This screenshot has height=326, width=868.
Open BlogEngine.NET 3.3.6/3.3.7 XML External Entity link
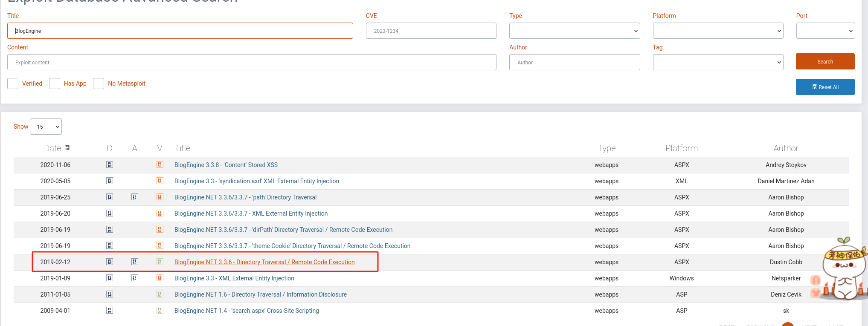pyautogui.click(x=251, y=213)
